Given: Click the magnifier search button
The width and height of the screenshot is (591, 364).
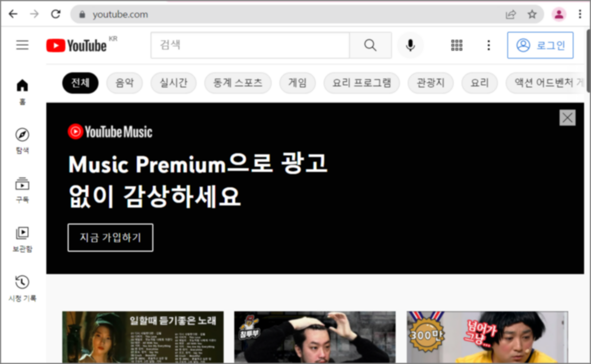Looking at the screenshot, I should [371, 45].
